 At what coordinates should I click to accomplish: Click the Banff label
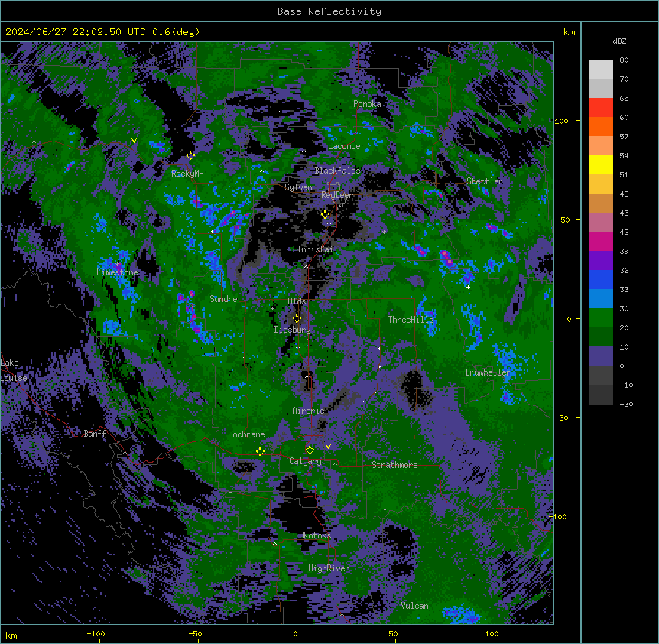point(95,434)
